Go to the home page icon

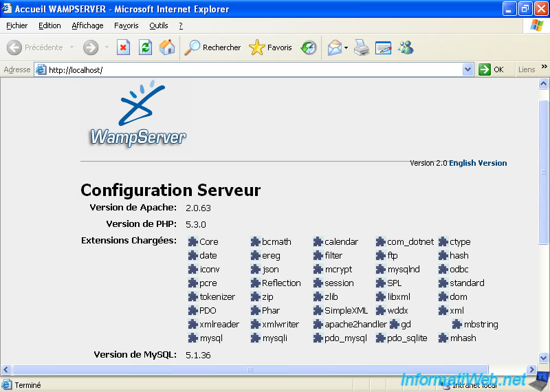point(167,47)
